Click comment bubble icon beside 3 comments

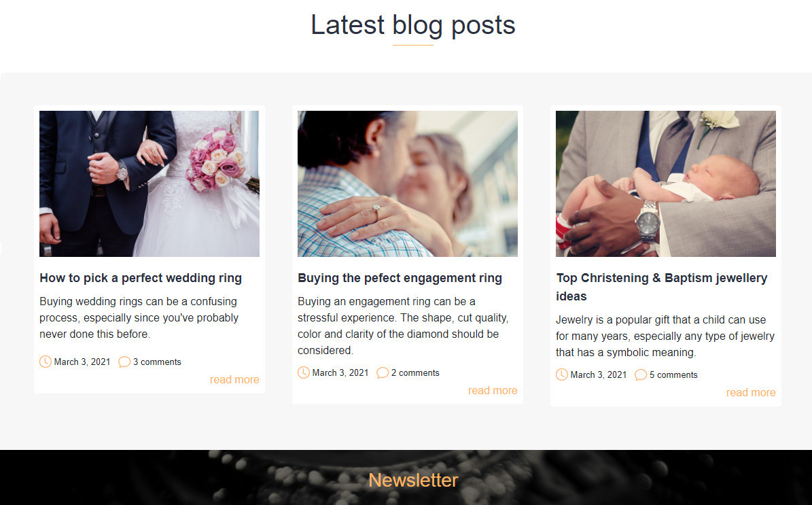click(x=124, y=362)
